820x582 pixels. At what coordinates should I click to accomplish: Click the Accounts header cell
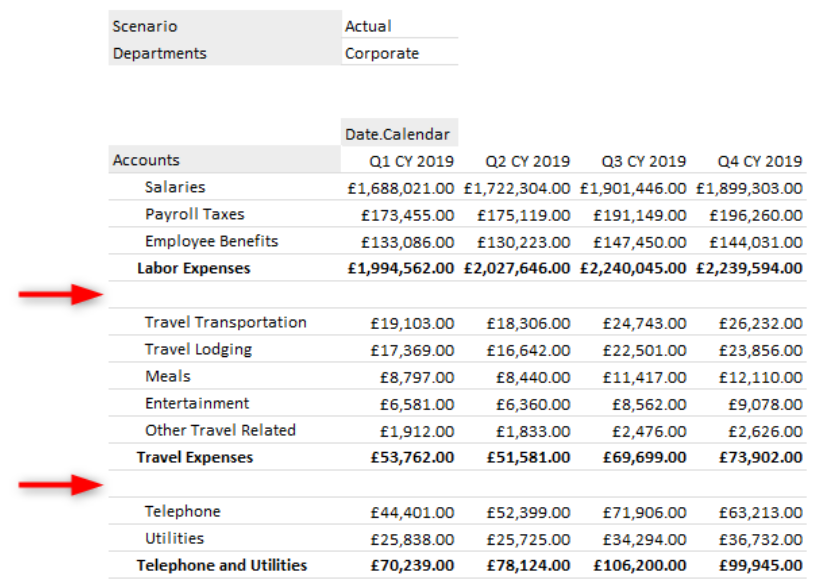[x=147, y=160]
